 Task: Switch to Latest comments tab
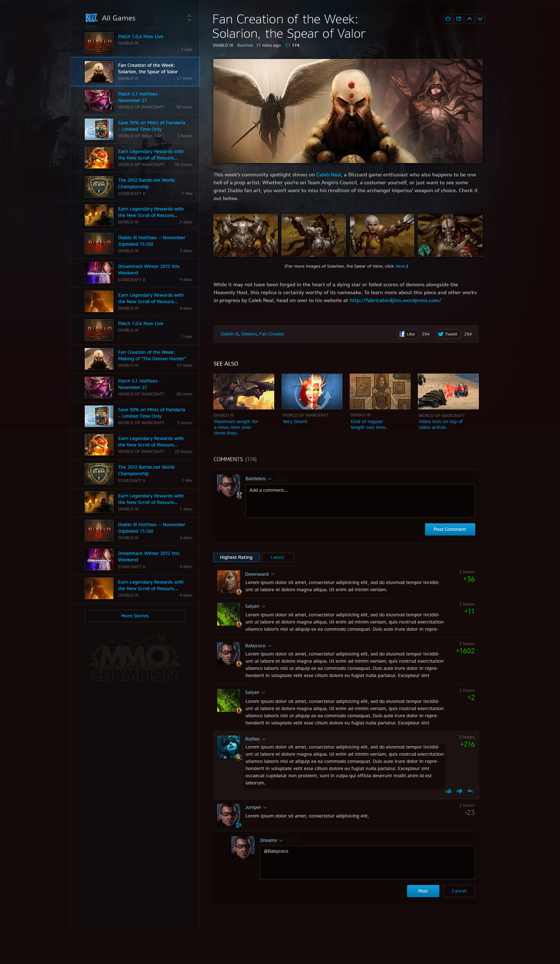(x=277, y=557)
